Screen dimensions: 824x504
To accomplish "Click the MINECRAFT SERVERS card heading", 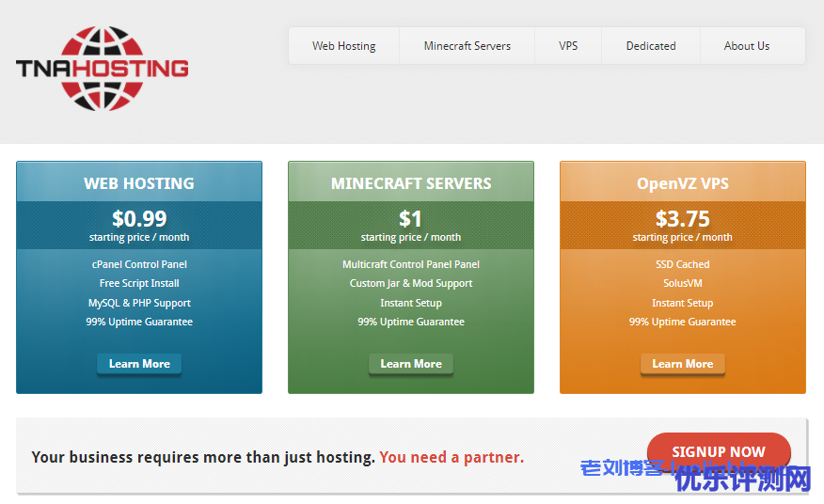I will 411,183.
